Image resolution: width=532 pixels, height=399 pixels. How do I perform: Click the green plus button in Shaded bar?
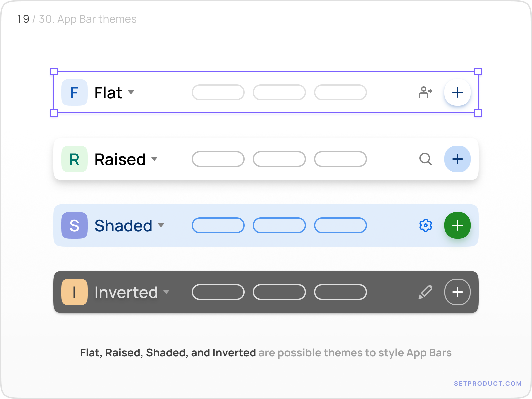pos(457,225)
